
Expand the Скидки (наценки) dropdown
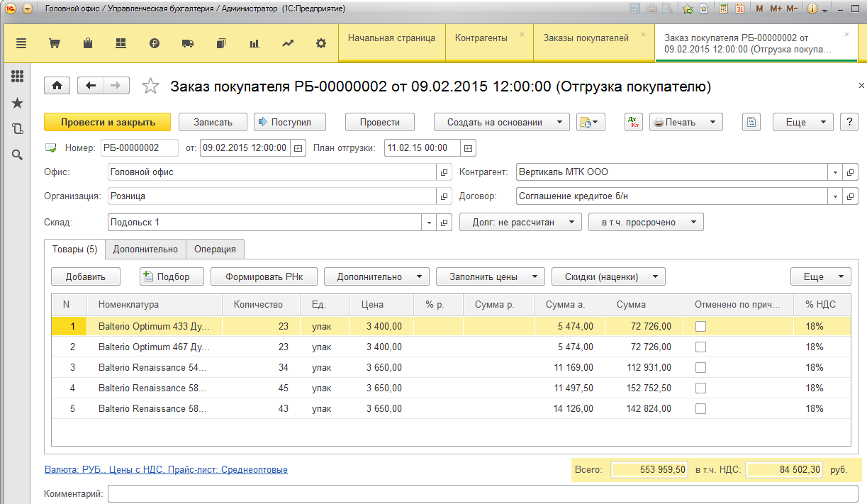(608, 277)
